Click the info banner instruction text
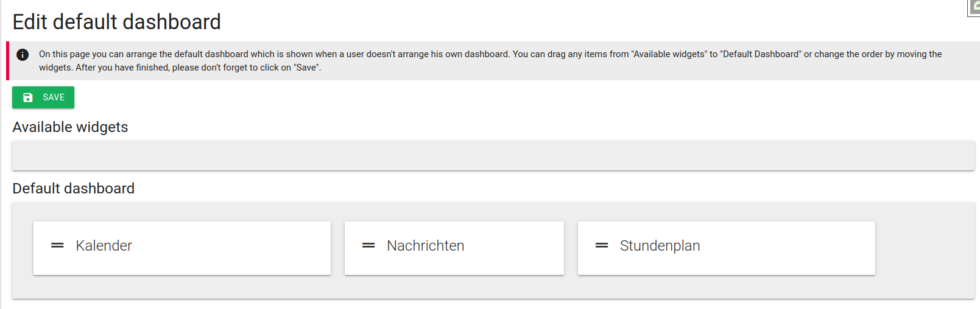Image resolution: width=980 pixels, height=309 pixels. (x=490, y=61)
